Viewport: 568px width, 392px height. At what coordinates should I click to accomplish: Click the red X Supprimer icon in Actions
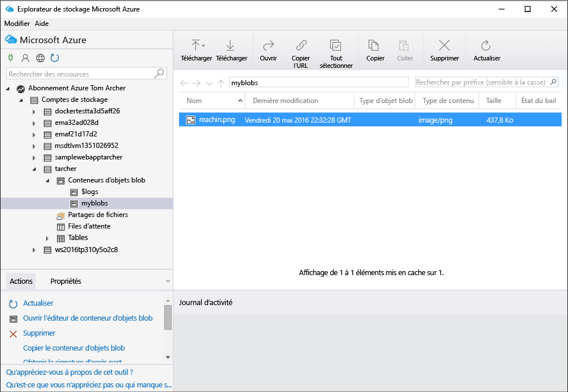tap(13, 334)
